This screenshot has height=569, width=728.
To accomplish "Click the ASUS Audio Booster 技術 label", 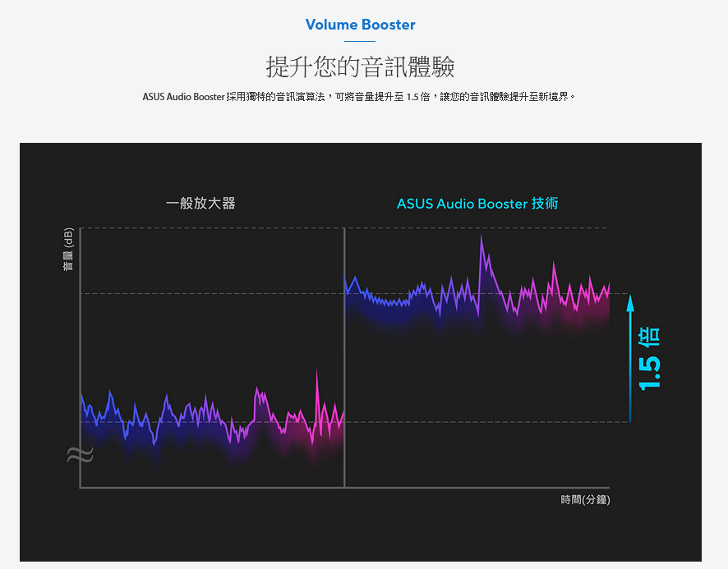I will point(477,204).
